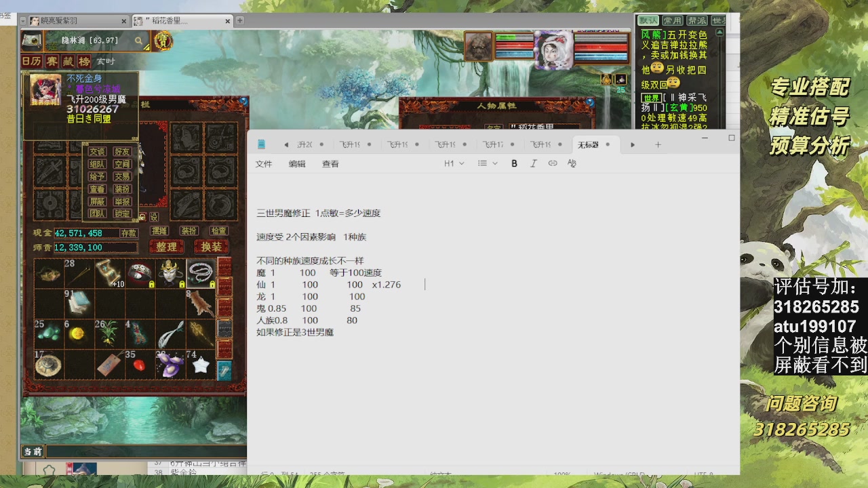Click 锁定 in player context menu
Viewport: 868px width, 488px height.
click(x=122, y=213)
